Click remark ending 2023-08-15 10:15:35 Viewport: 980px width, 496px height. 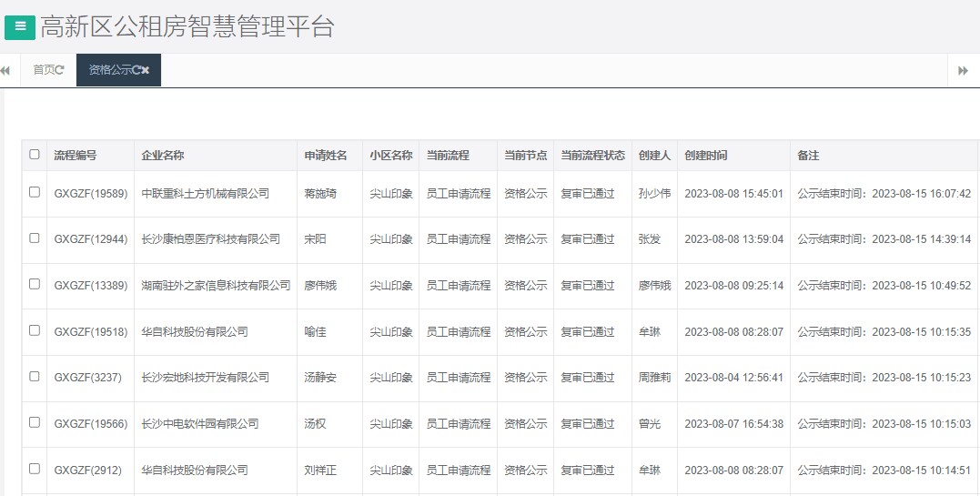[884, 331]
